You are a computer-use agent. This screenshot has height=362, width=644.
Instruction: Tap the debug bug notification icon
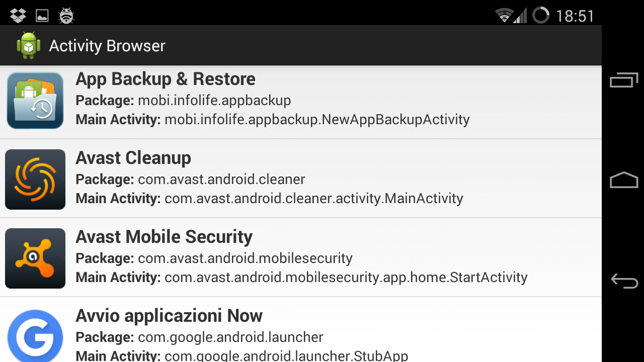[66, 16]
